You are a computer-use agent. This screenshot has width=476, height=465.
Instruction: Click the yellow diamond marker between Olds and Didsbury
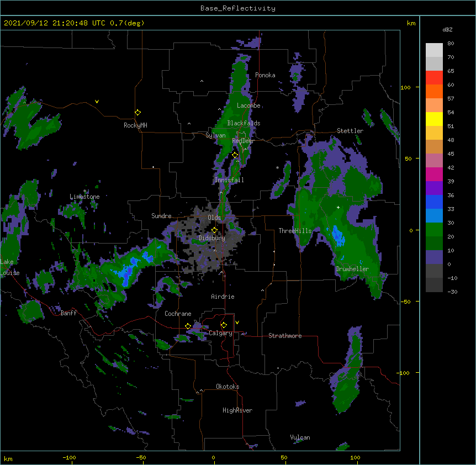pos(214,230)
